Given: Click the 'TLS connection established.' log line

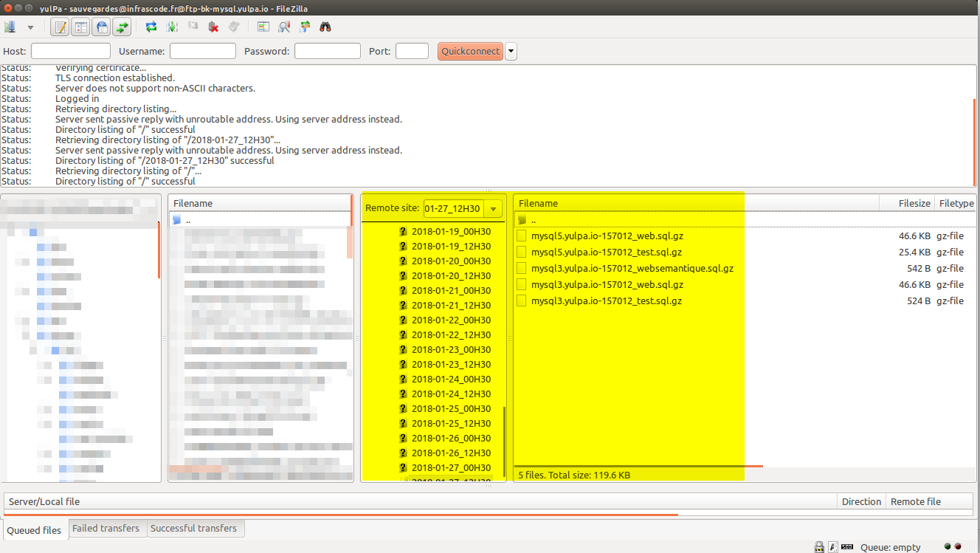Looking at the screenshot, I should coord(115,78).
